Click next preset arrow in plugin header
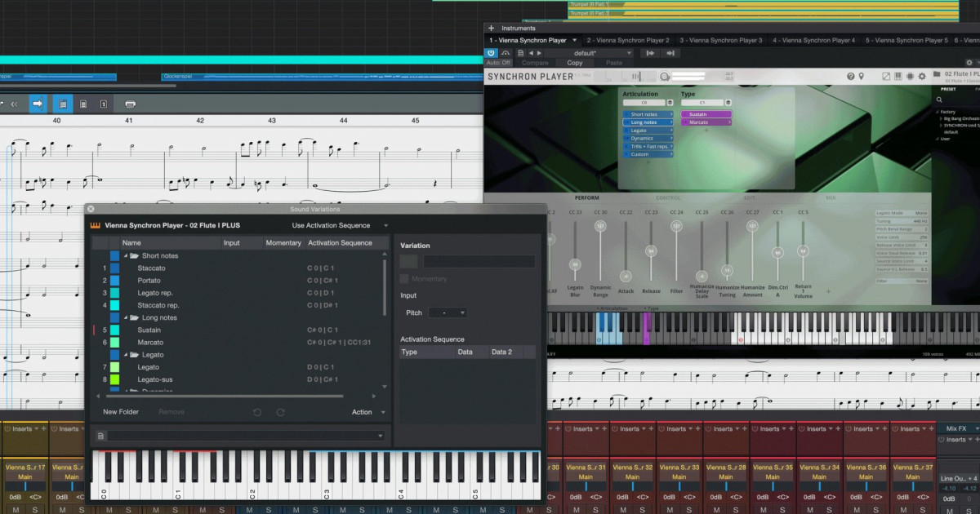980x514 pixels. point(538,53)
